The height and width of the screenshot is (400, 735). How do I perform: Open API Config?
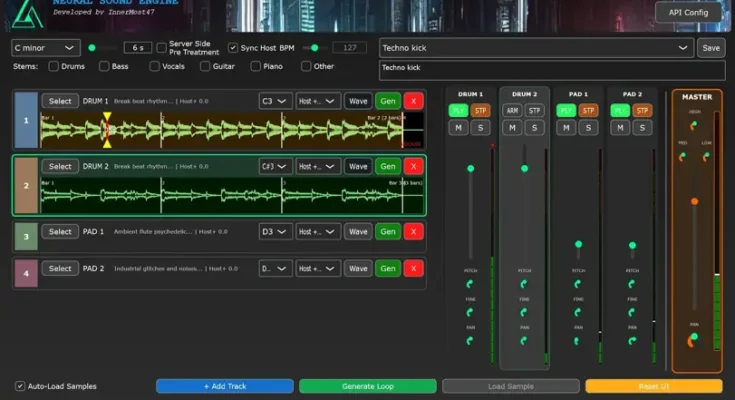click(x=687, y=13)
